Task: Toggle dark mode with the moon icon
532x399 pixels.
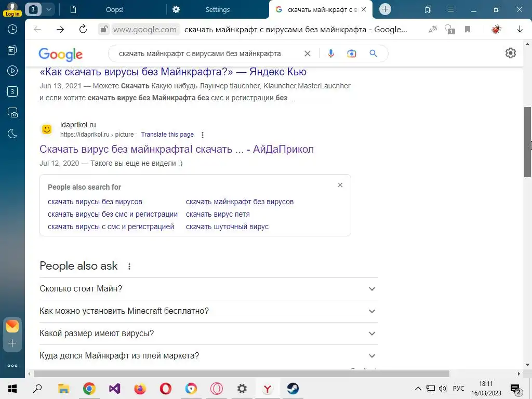Action: [12, 134]
